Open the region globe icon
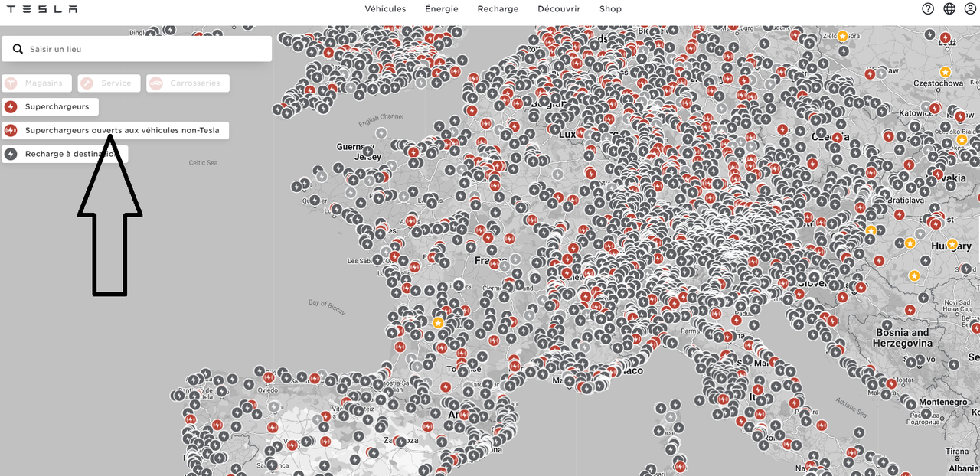Screen dimensions: 980x476 [949, 9]
